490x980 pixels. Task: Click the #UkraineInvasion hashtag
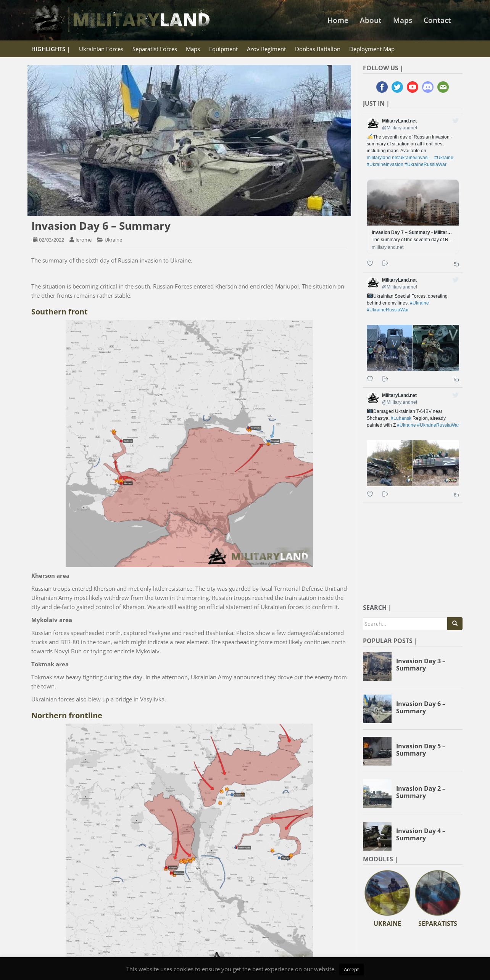[385, 164]
